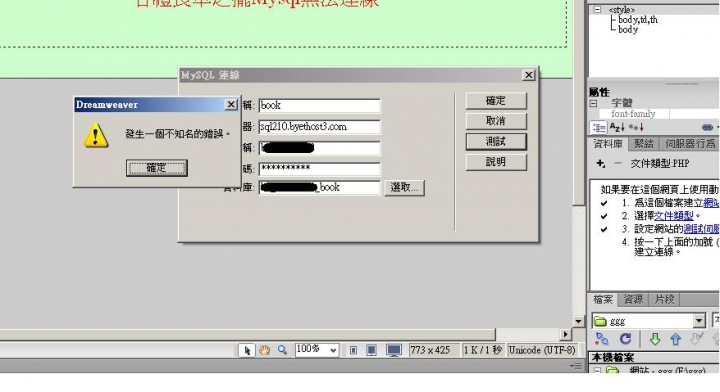Add a database connection with plus icon
This screenshot has height=392, width=720.
tap(600, 163)
